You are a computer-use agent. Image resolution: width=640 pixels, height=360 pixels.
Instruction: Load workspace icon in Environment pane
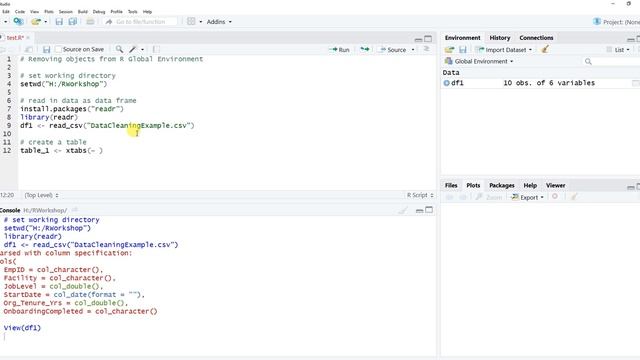(449, 50)
